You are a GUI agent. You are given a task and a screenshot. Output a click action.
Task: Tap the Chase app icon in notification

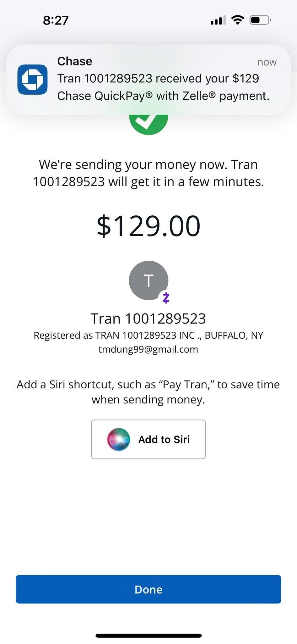tap(32, 80)
